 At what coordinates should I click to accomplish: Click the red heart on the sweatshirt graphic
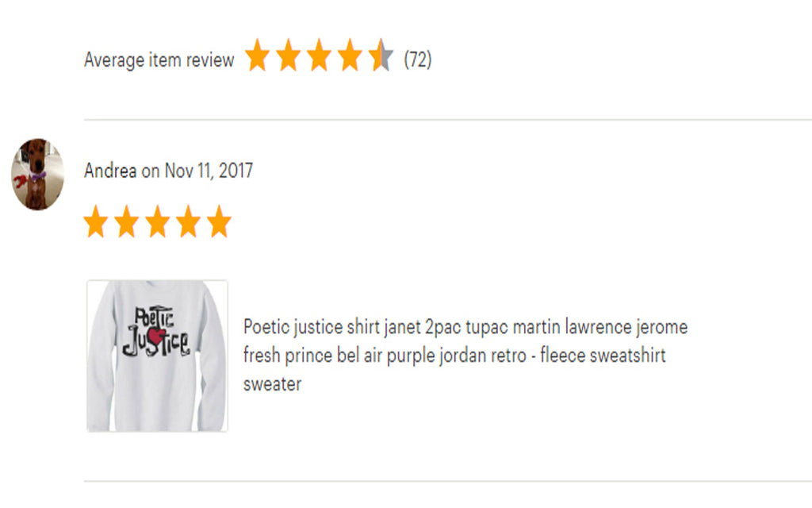pyautogui.click(x=156, y=337)
